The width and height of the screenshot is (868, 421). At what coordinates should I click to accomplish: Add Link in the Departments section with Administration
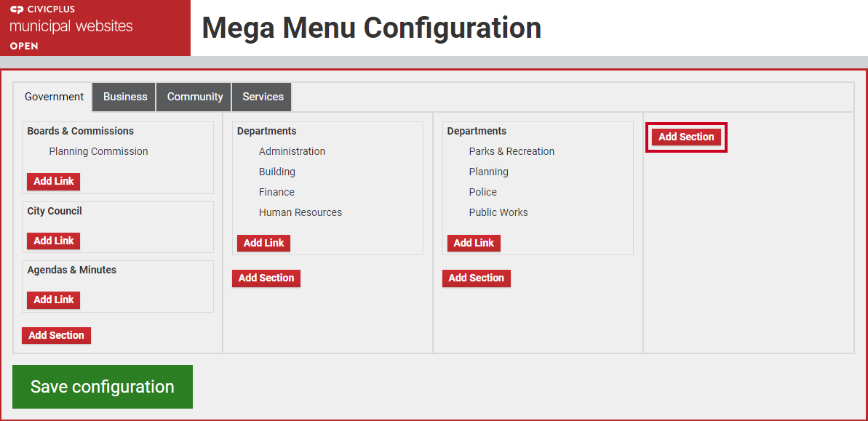point(263,244)
